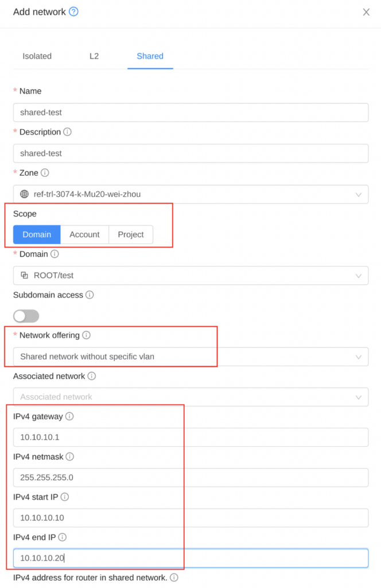Switch scope to Account
Image resolution: width=381 pixels, height=588 pixels.
coord(84,234)
